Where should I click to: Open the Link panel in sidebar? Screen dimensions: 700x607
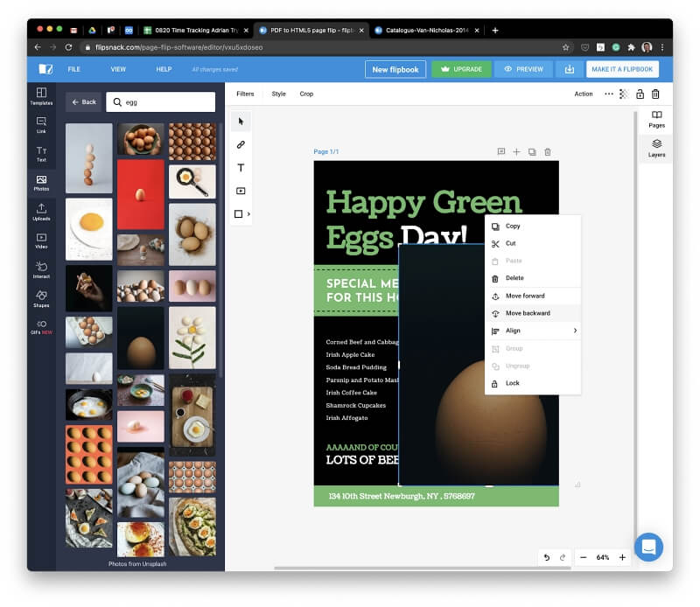click(41, 125)
